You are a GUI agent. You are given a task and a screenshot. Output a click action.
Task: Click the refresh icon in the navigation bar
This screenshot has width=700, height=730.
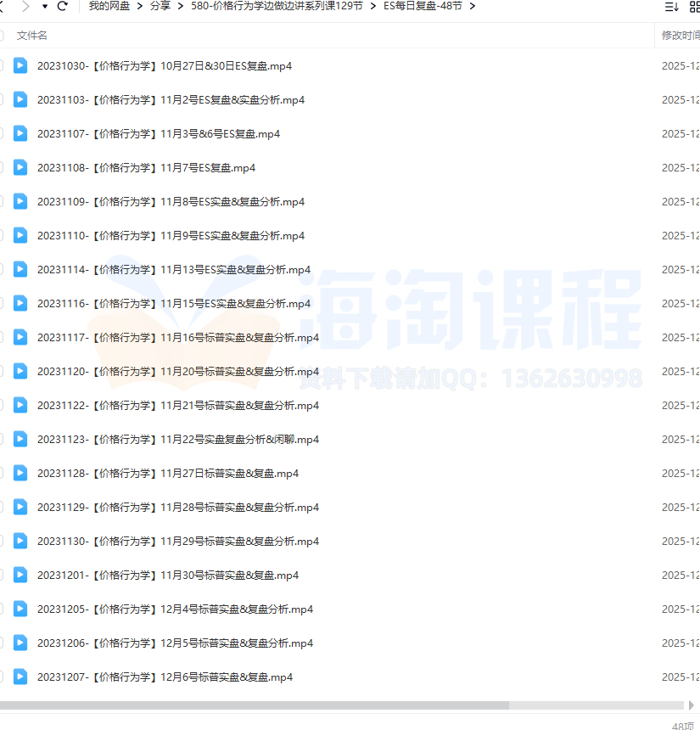pyautogui.click(x=62, y=7)
